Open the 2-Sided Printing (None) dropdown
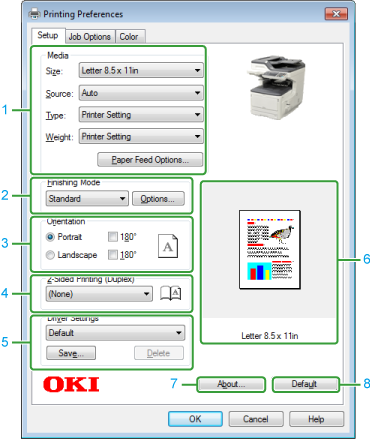 click(99, 294)
